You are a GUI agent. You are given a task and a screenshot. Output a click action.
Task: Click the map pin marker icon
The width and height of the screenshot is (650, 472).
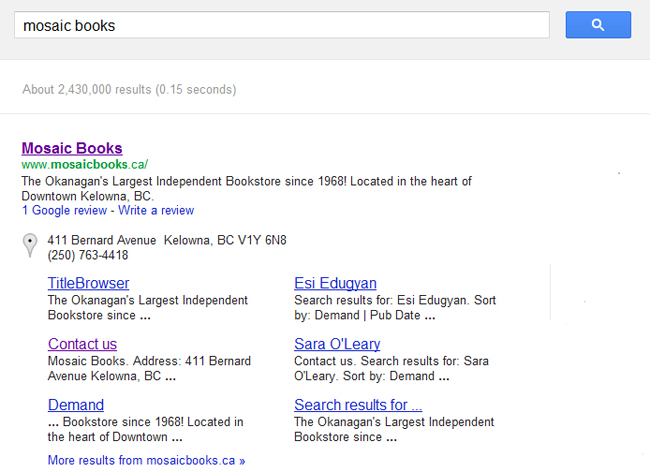[x=30, y=244]
